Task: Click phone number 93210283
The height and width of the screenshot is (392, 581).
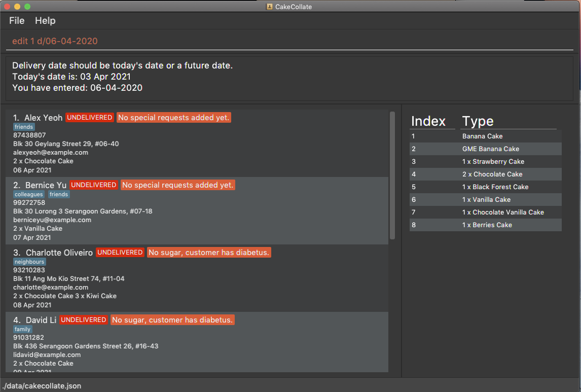Action: (x=29, y=270)
